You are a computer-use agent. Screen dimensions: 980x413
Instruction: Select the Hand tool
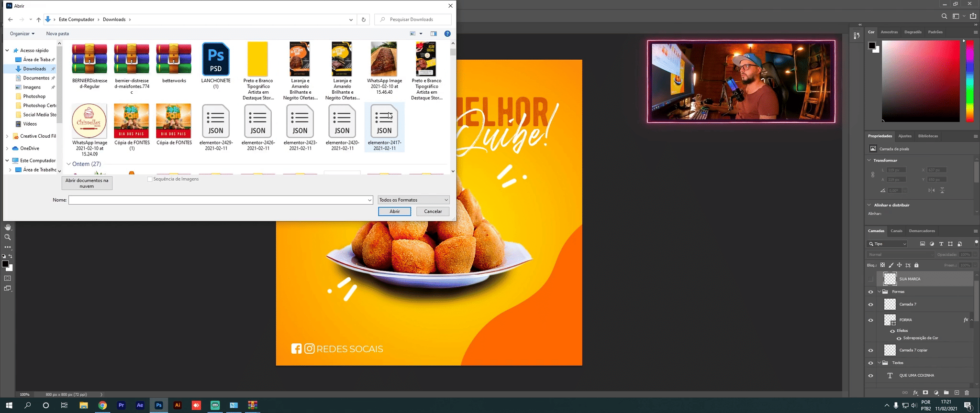pyautogui.click(x=8, y=228)
